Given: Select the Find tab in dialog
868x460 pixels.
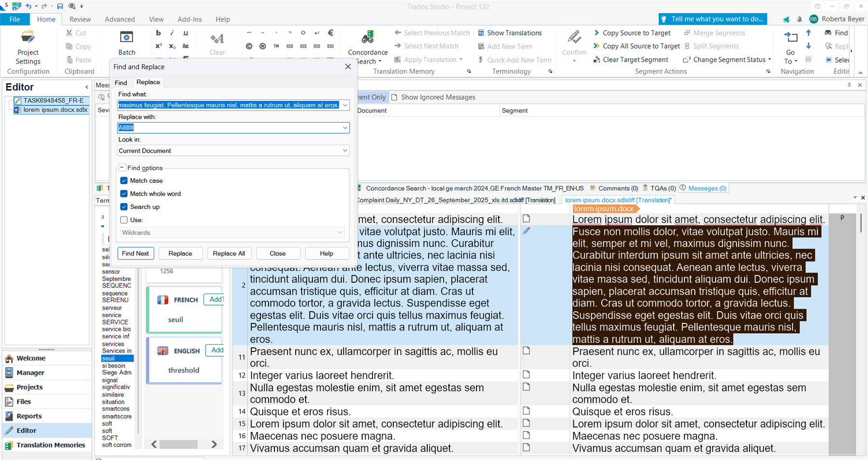Looking at the screenshot, I should (x=121, y=82).
